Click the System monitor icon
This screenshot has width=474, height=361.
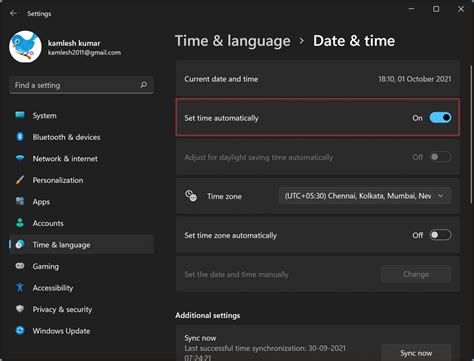click(20, 115)
